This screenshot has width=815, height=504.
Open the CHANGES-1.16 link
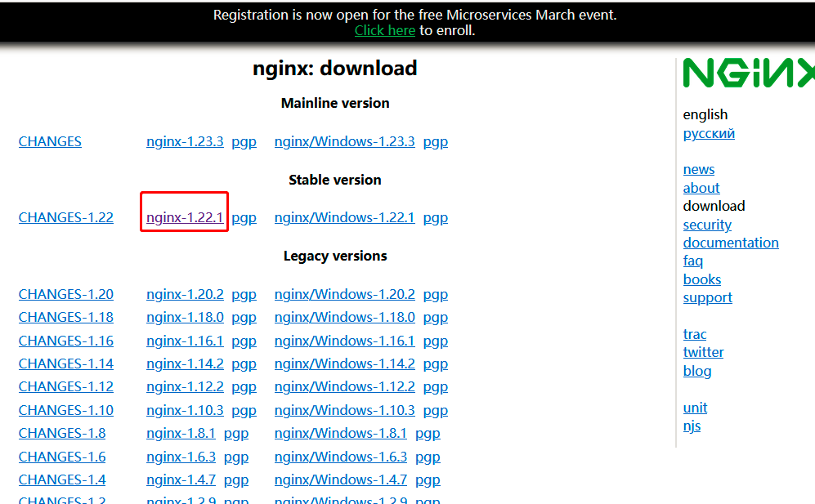point(66,341)
